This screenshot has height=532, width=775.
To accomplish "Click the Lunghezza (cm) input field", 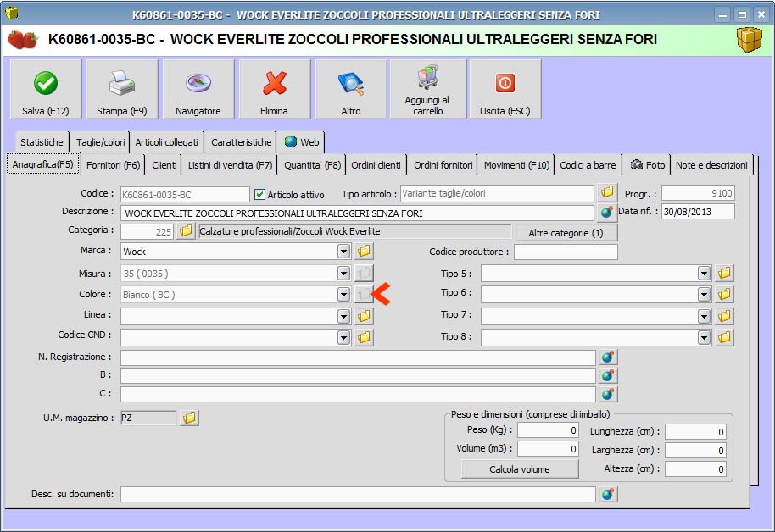I will click(x=695, y=432).
